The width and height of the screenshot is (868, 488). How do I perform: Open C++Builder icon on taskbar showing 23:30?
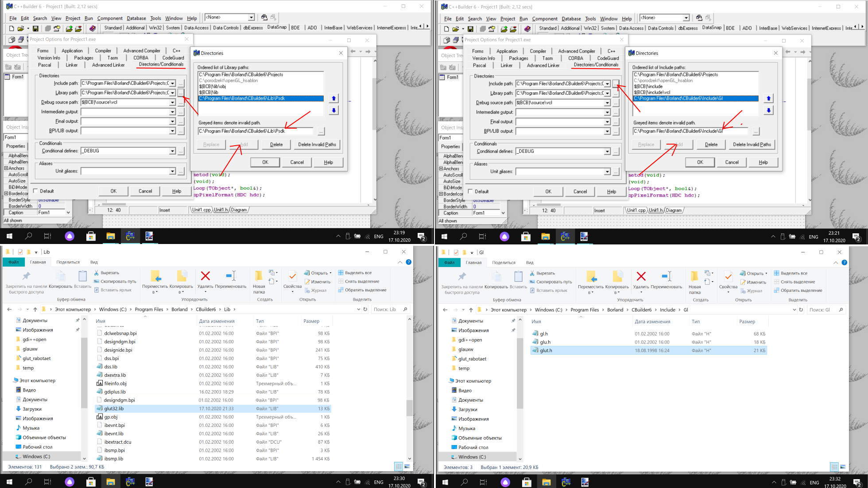130,481
